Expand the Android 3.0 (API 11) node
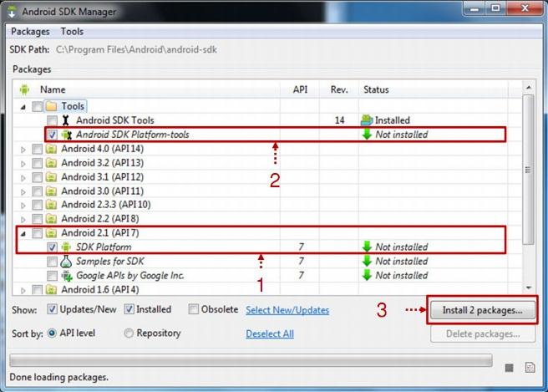The image size is (548, 392). 23,191
